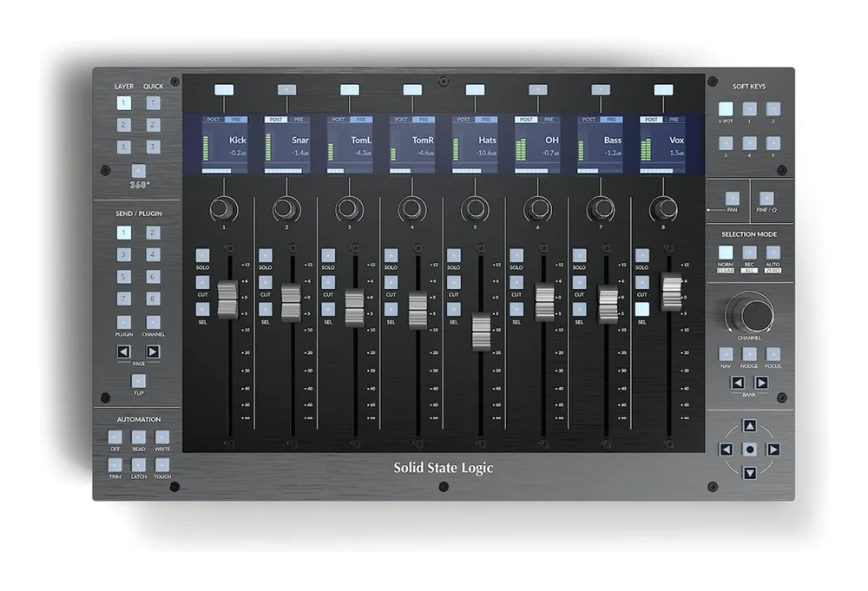Hit soft key 1

(x=749, y=108)
